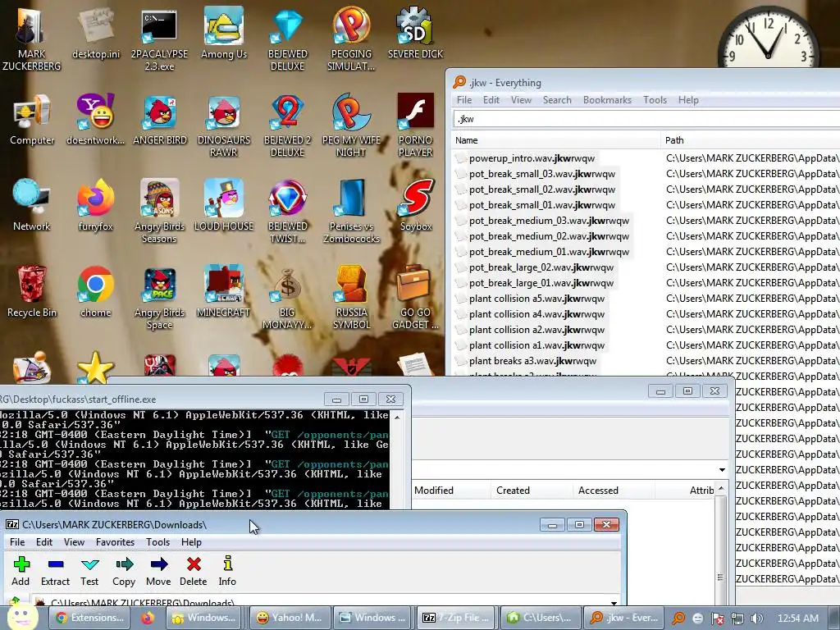The image size is (840, 630).
Task: Click the Path column header in Everything
Action: [751, 140]
